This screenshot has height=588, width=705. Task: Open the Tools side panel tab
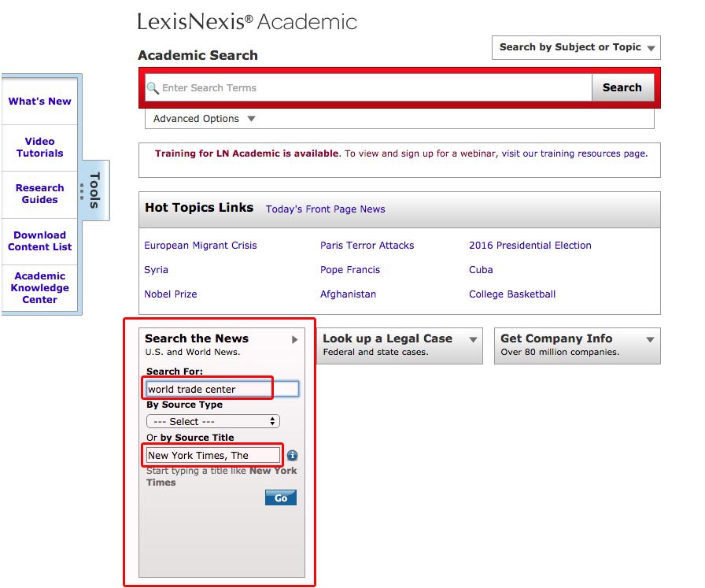94,190
